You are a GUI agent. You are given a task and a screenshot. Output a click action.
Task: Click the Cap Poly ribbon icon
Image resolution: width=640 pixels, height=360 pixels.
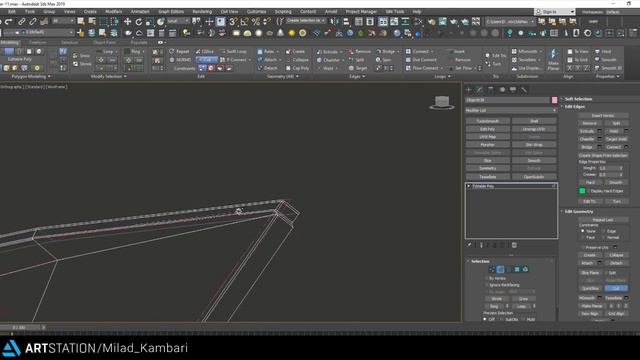297,68
